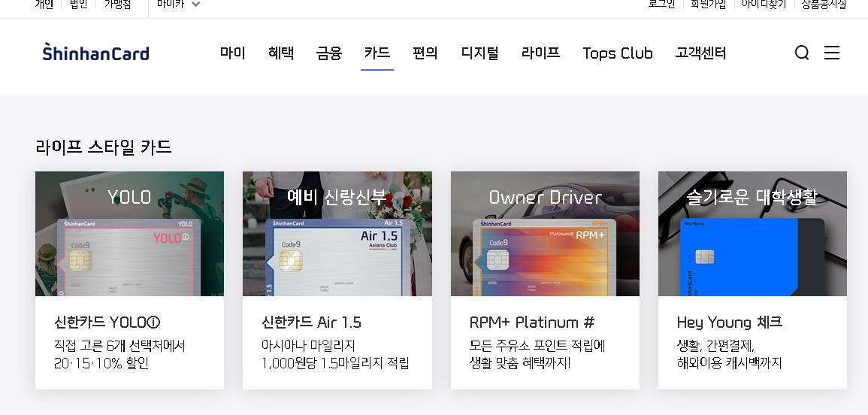The width and height of the screenshot is (868, 415).
Task: Open the Tops Club menu
Action: click(617, 53)
